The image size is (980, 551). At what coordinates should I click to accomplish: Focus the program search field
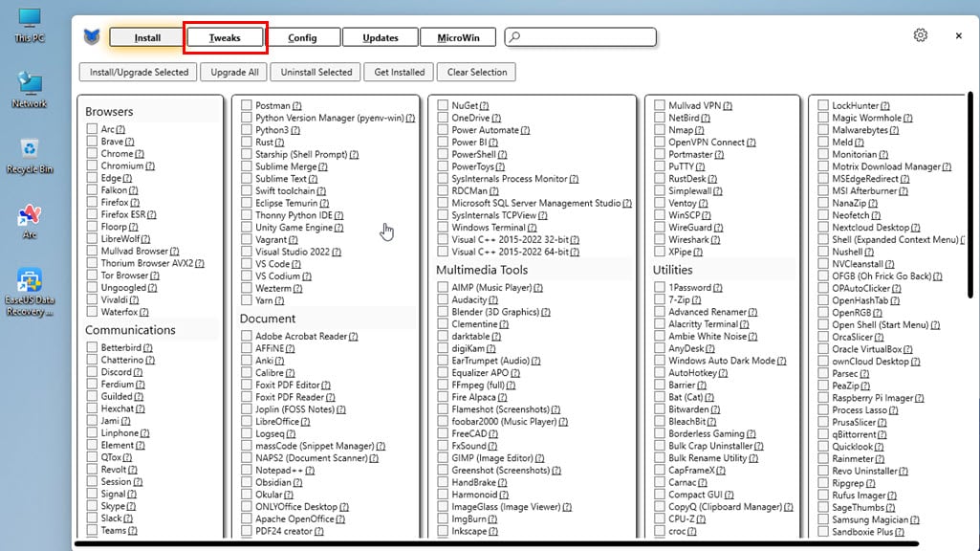point(580,37)
